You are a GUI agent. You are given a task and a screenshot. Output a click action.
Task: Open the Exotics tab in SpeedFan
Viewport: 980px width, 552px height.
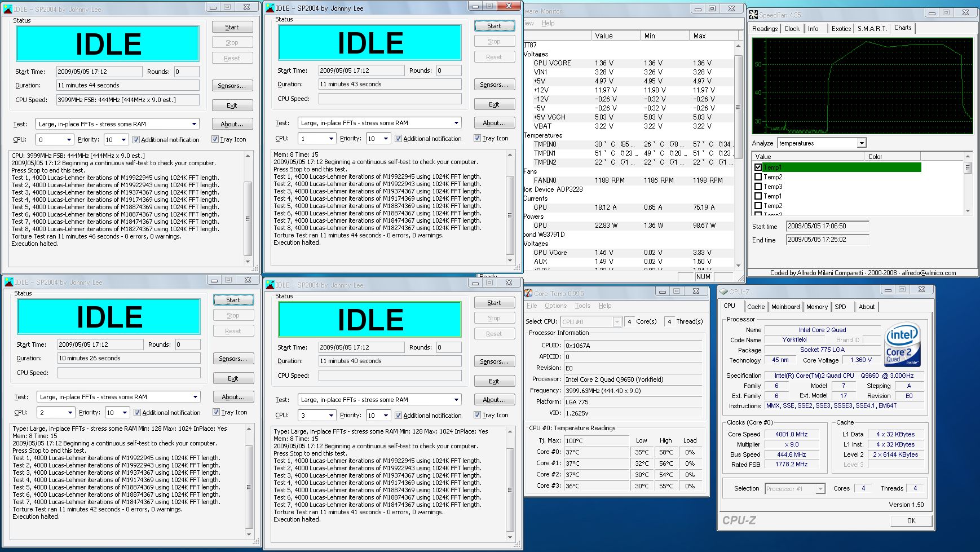click(841, 29)
